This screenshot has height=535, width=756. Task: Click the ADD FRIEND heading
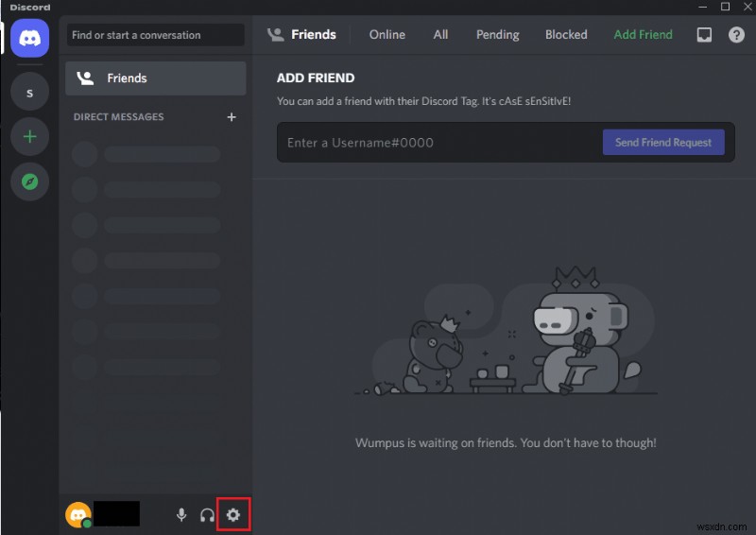316,78
